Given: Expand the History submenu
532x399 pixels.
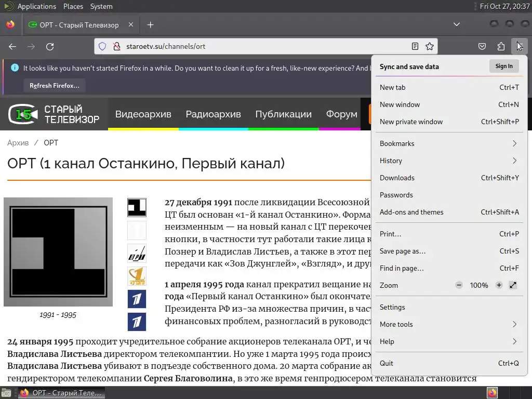Looking at the screenshot, I should pyautogui.click(x=449, y=161).
